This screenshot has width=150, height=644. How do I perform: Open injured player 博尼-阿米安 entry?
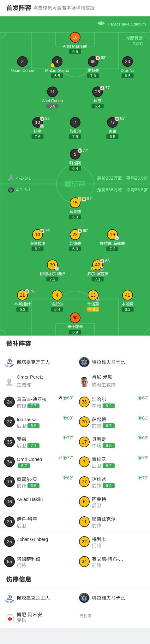tap(38, 618)
